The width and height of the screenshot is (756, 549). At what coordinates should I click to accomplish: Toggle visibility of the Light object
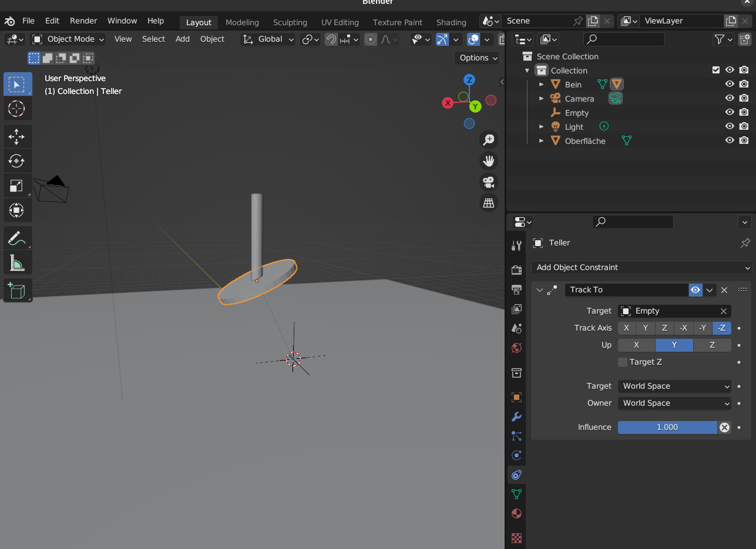click(x=730, y=127)
